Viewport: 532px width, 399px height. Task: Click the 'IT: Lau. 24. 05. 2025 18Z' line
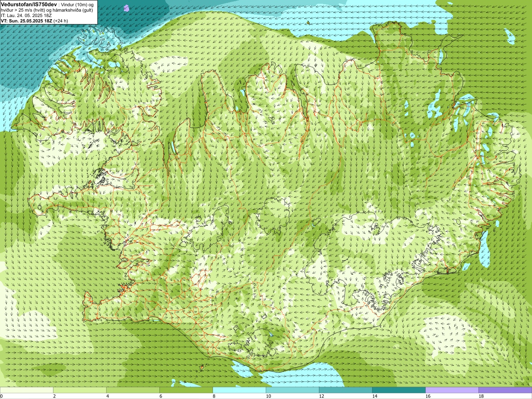point(26,15)
